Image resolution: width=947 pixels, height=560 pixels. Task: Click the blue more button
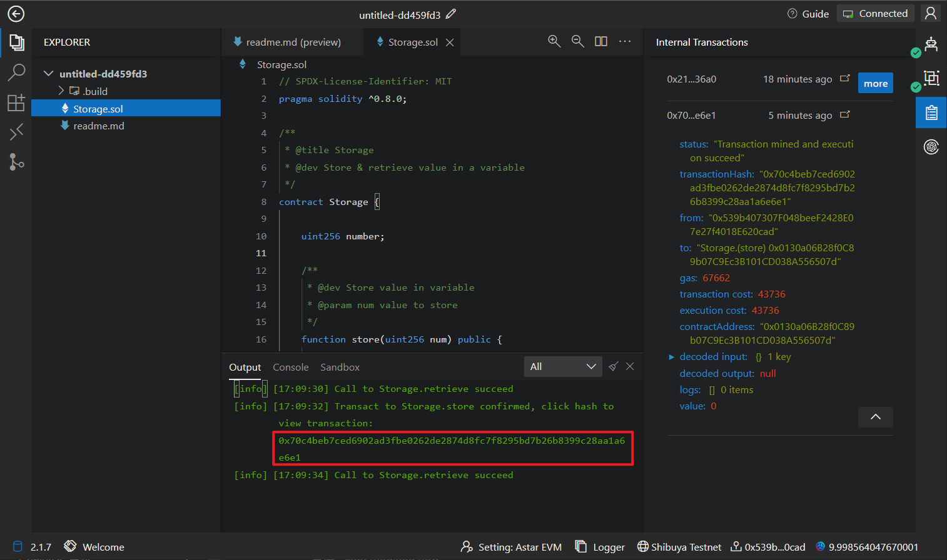[x=875, y=83]
